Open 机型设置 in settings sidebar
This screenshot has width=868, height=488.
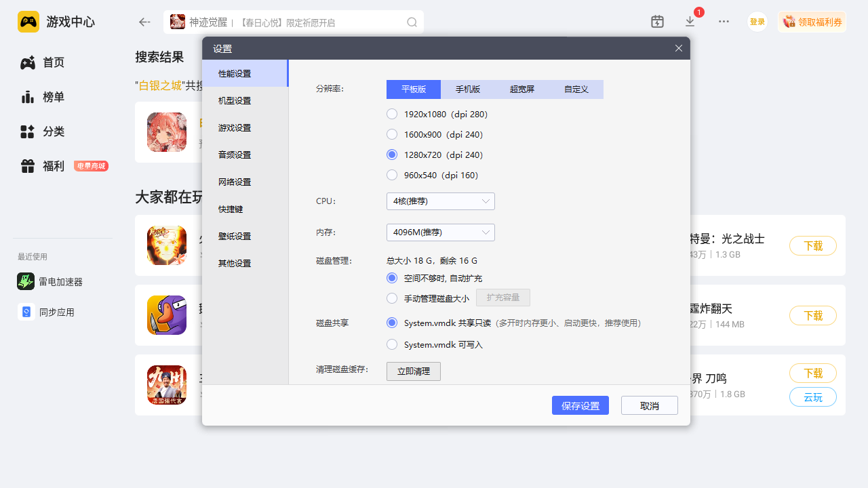(x=235, y=100)
